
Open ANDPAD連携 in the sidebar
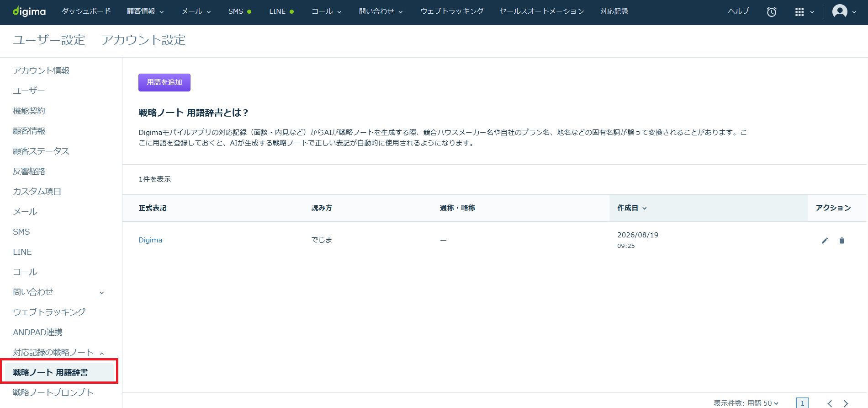37,332
